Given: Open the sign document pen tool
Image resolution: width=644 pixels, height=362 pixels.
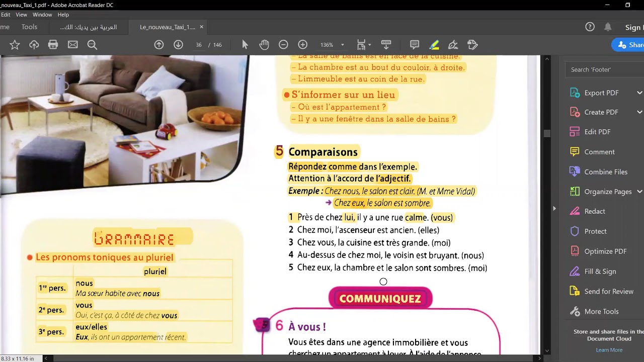Looking at the screenshot, I should click(453, 45).
